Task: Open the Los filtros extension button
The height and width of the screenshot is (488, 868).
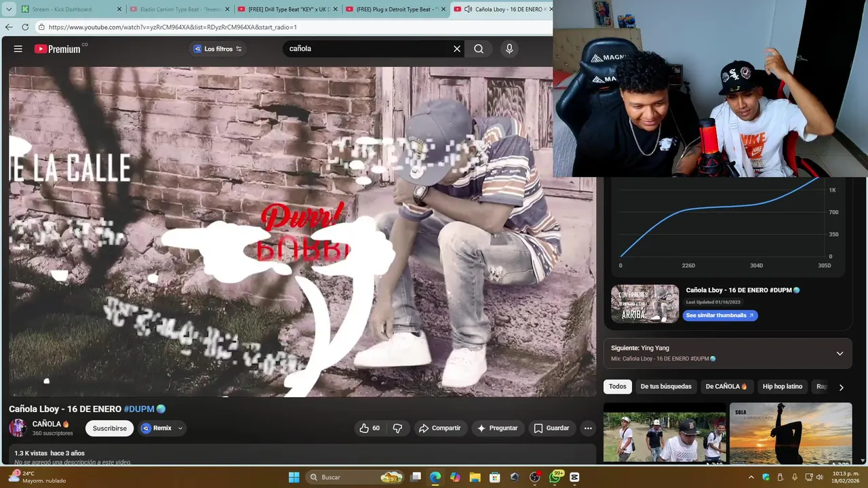Action: coord(218,49)
